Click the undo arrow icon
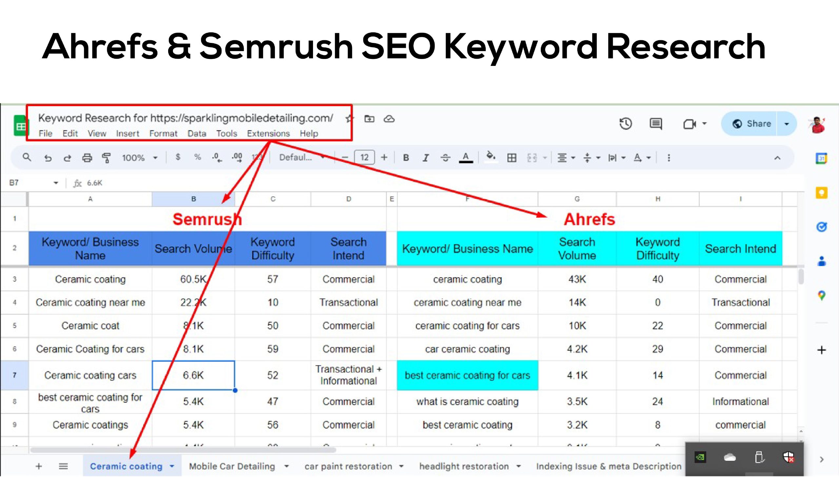Image resolution: width=839 pixels, height=504 pixels. (48, 158)
